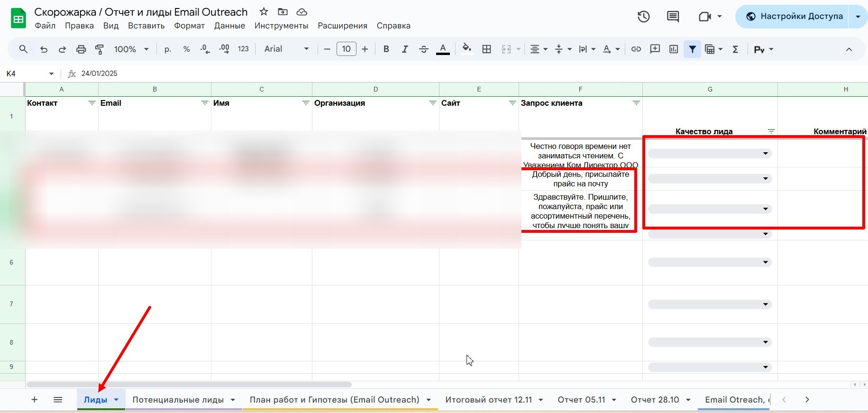
Task: Click the font size input field
Action: [347, 49]
